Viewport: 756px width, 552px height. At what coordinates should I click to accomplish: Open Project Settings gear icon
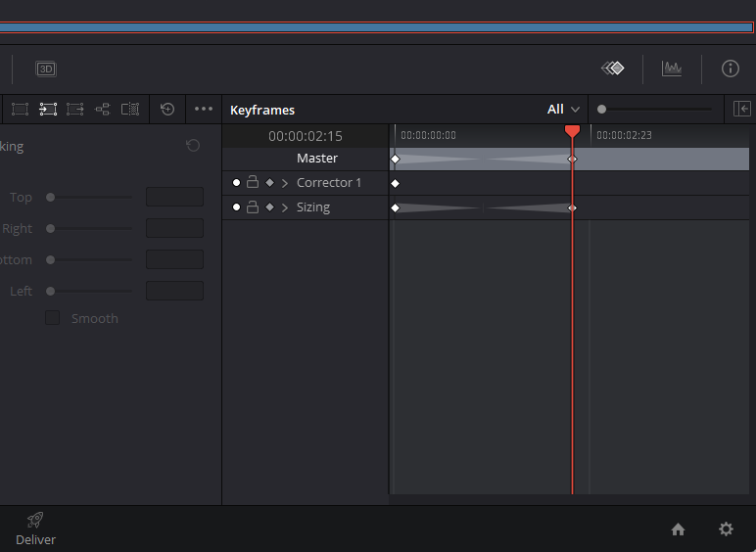(x=726, y=529)
